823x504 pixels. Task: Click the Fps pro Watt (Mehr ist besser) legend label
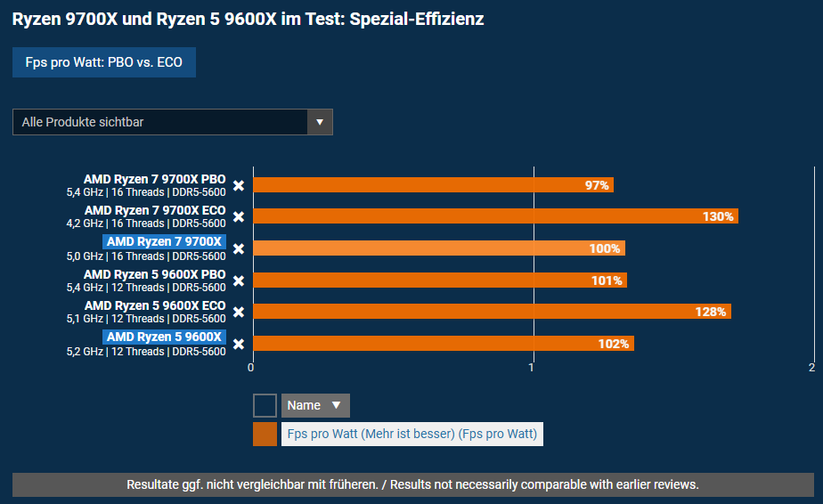pos(412,435)
